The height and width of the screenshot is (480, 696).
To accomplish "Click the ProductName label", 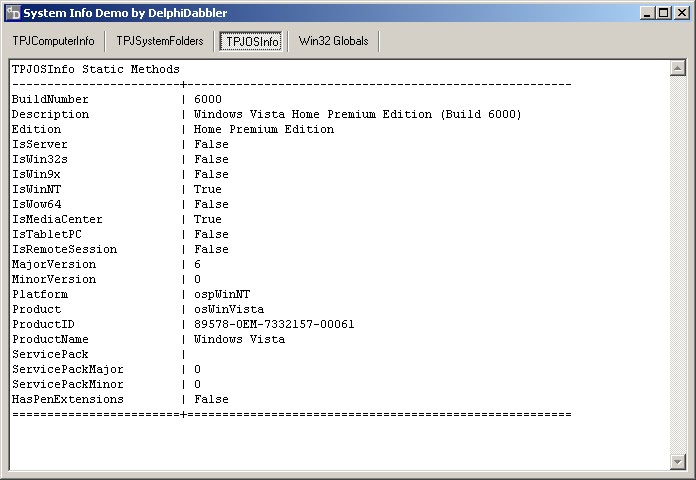I will 50,339.
